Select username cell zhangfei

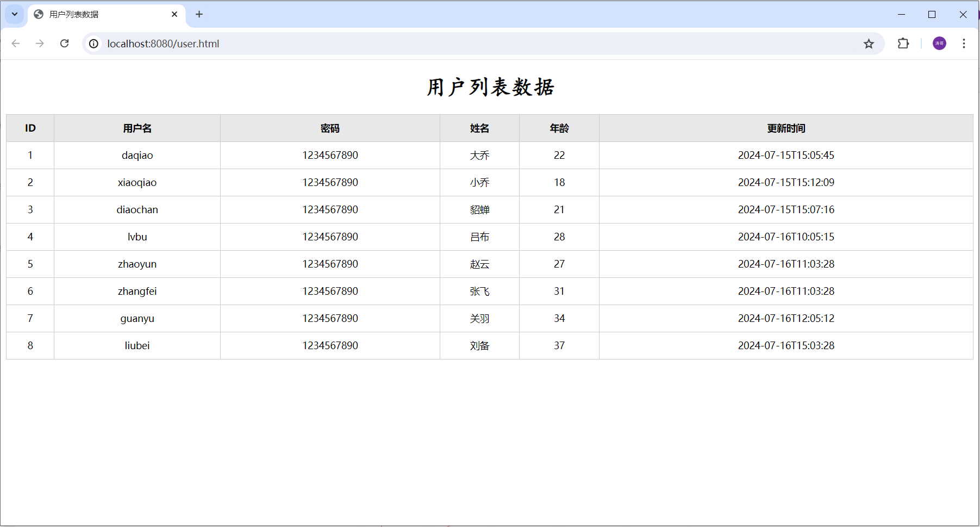point(138,292)
